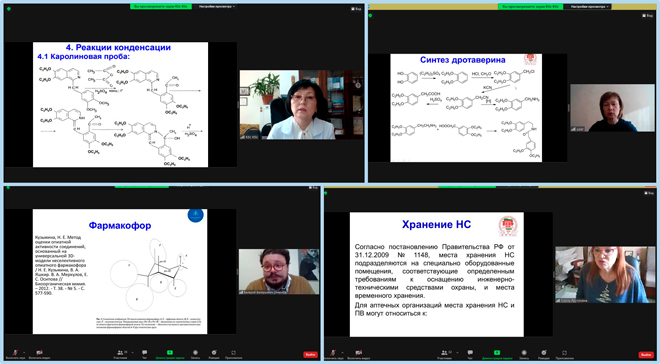
Task: Leave meeting with red button bottom-right window
Action: tap(646, 355)
